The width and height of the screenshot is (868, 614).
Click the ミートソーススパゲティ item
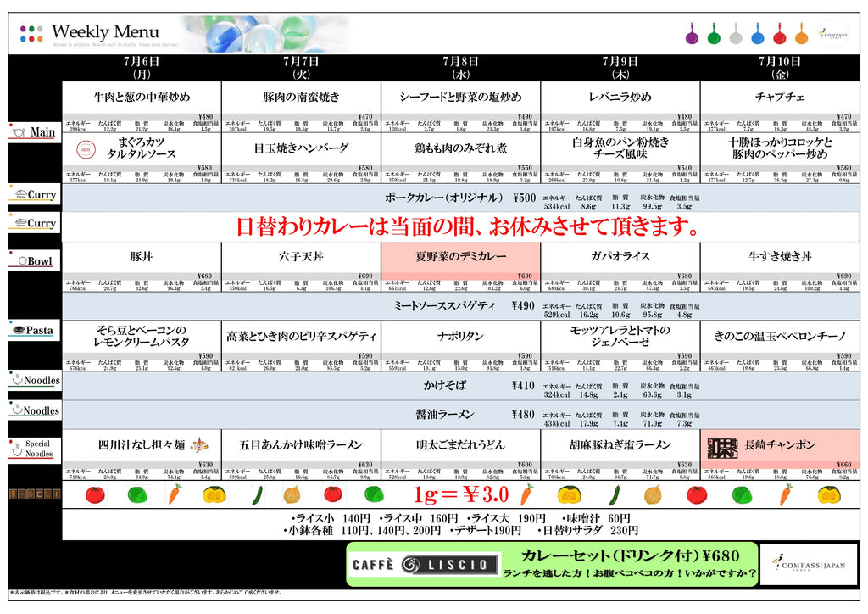click(x=444, y=305)
